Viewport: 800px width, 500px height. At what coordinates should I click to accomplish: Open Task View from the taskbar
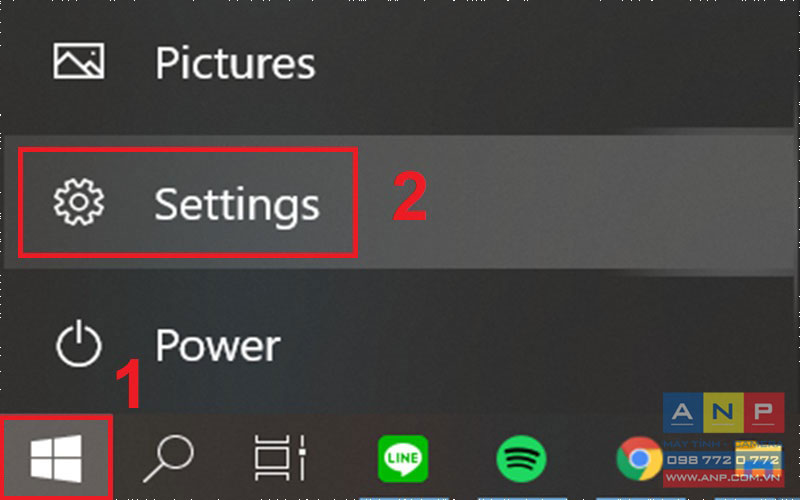(280, 458)
